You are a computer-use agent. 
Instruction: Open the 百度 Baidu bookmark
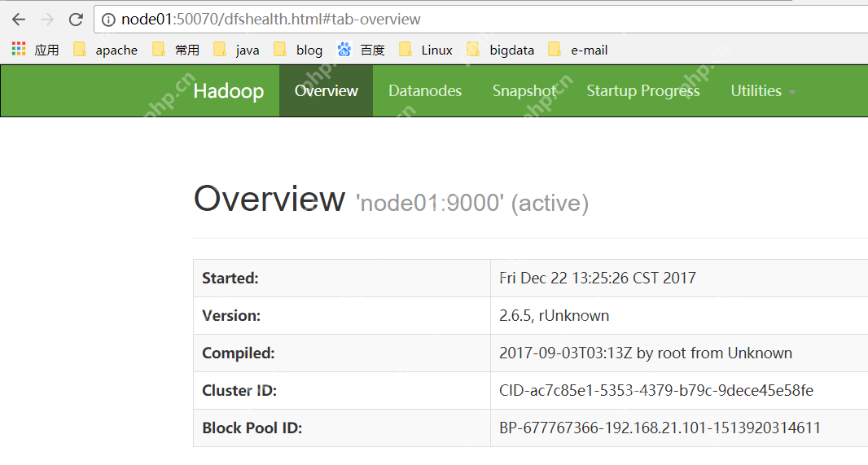click(x=361, y=50)
